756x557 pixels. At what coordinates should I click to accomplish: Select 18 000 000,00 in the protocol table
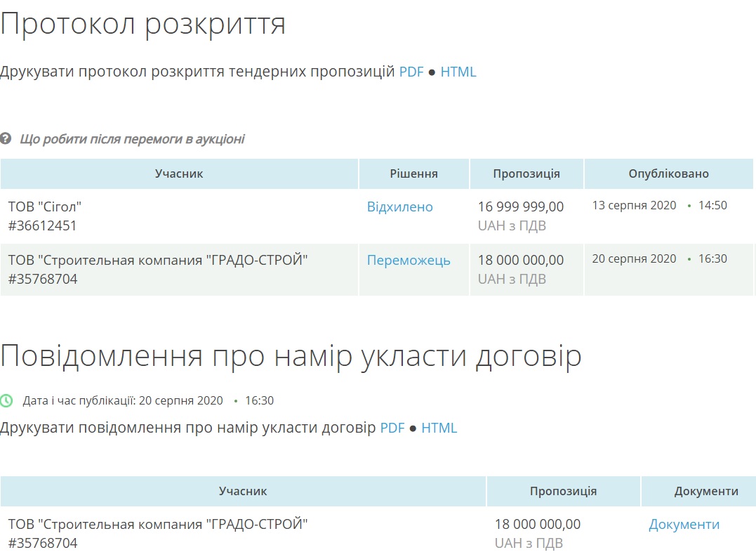521,261
